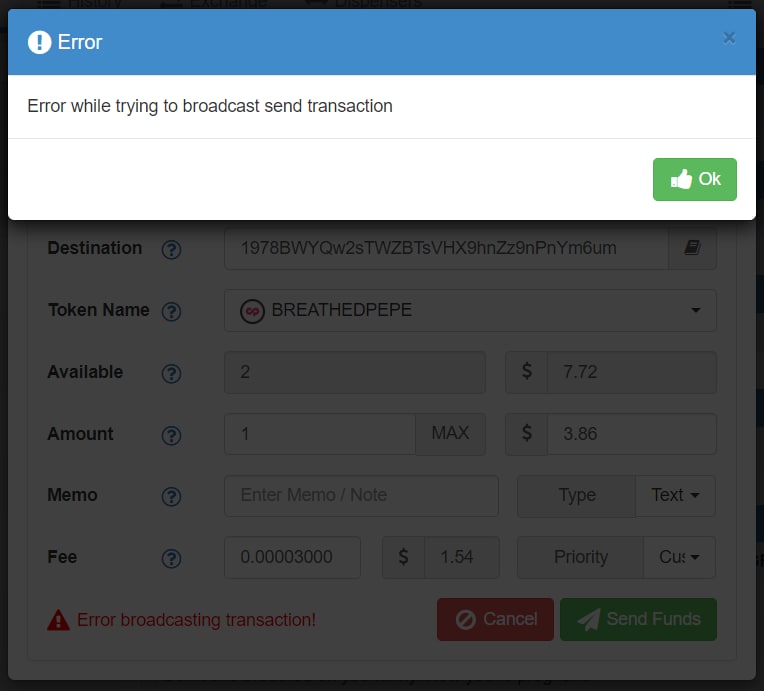
Task: Open the memo Type Text dropdown
Action: tap(675, 496)
